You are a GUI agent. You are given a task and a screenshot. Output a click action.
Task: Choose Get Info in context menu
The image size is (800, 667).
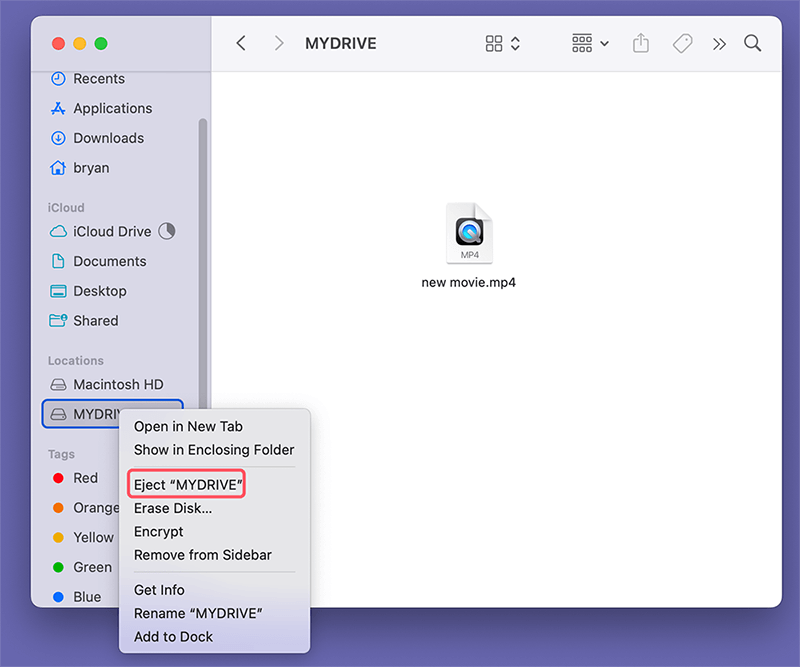159,590
